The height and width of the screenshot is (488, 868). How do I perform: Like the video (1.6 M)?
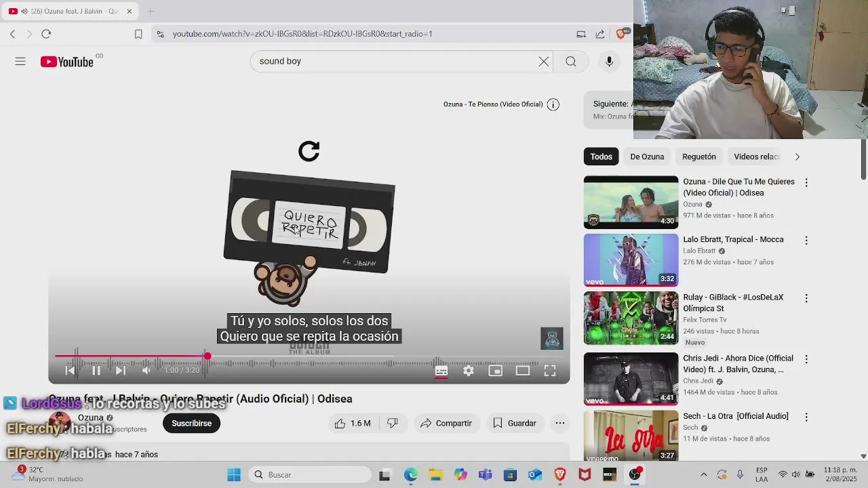click(353, 424)
